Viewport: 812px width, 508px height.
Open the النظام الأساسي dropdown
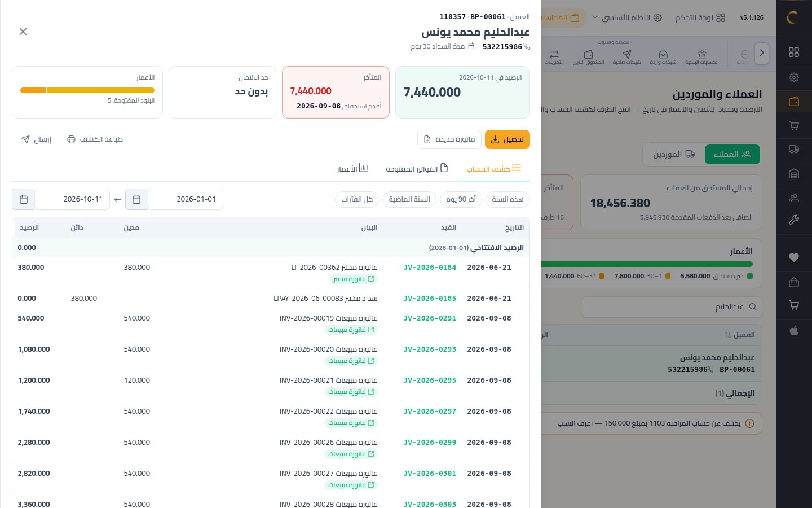(626, 18)
